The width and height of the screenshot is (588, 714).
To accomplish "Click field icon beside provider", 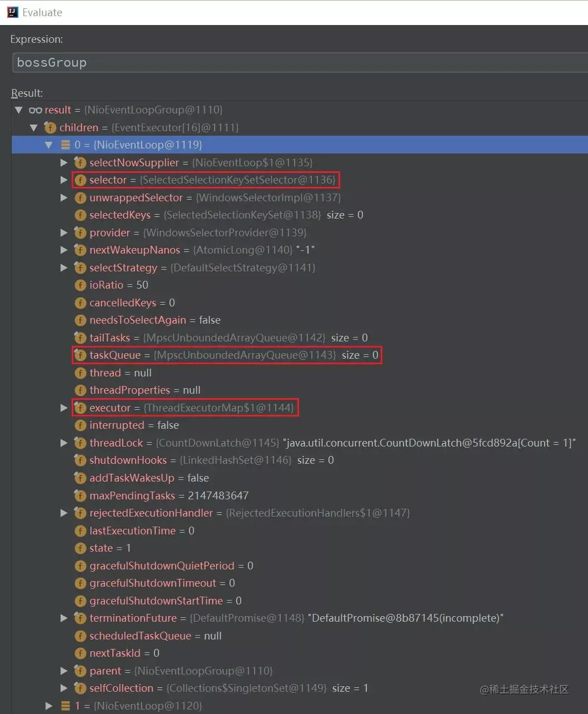I will [x=80, y=233].
